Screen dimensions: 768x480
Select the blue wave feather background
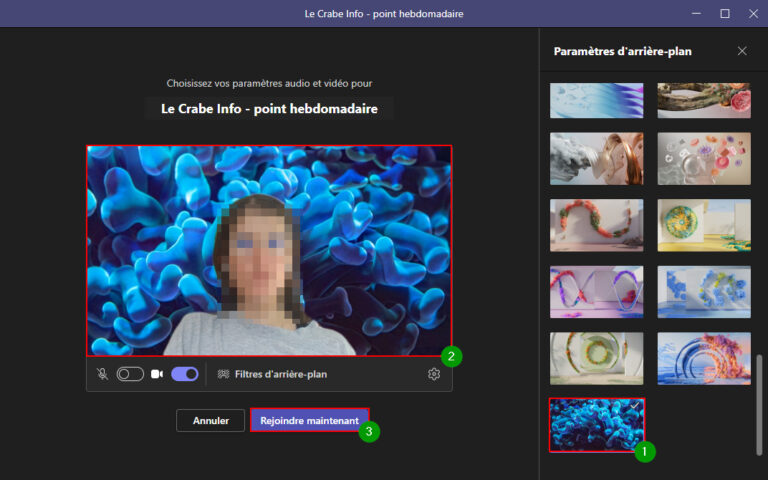point(596,100)
